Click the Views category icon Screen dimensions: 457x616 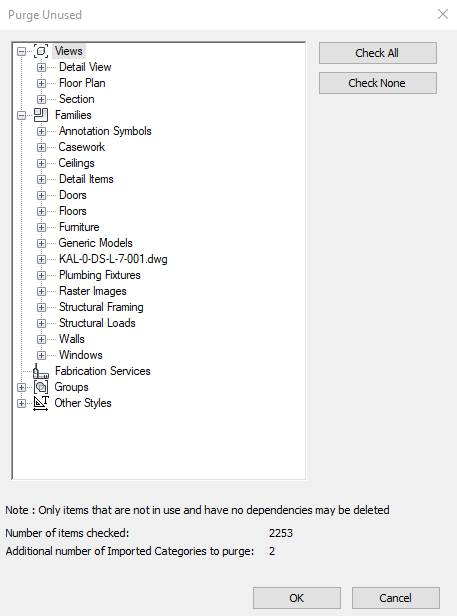tap(41, 51)
